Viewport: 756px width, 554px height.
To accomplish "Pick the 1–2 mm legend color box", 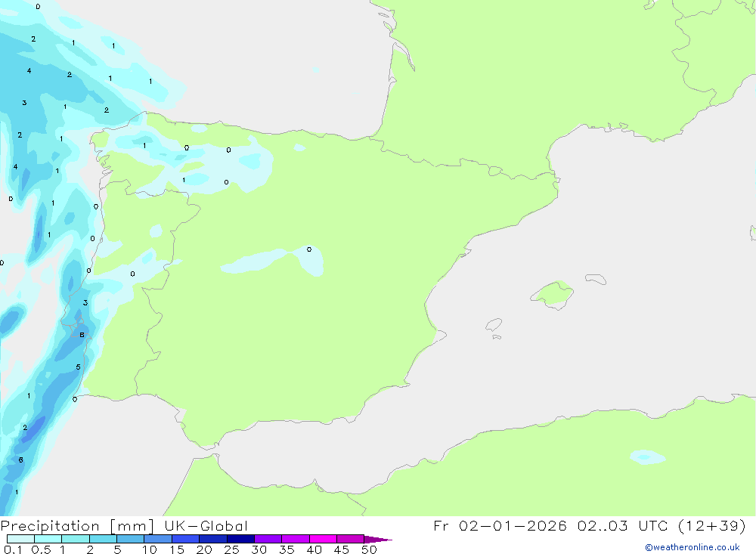I will tap(76, 539).
